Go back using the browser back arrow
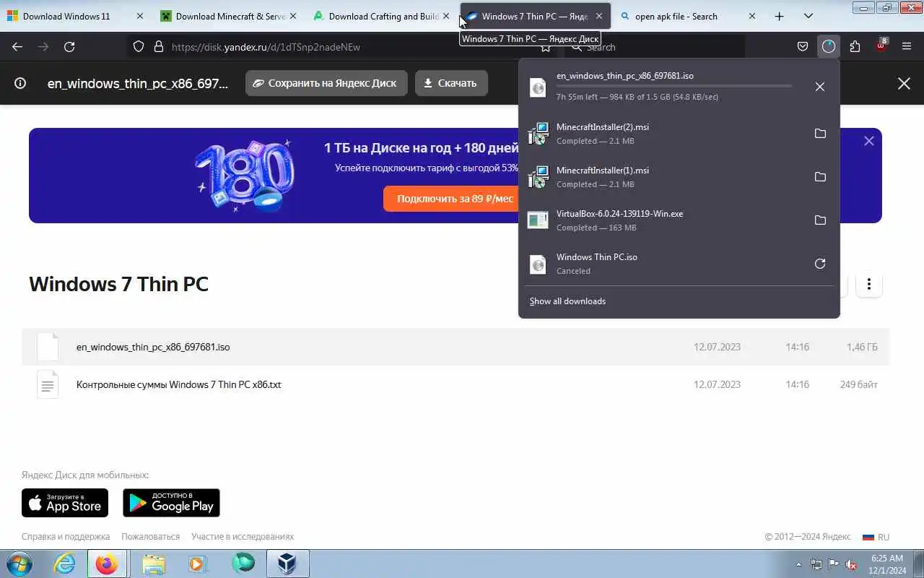Screen dimensions: 924x578 (x=17, y=46)
